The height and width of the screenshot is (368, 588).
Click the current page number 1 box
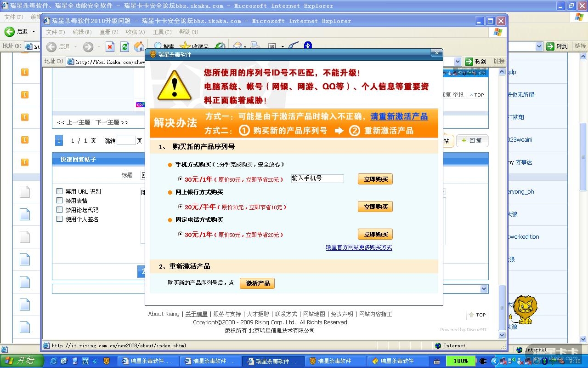pos(59,140)
